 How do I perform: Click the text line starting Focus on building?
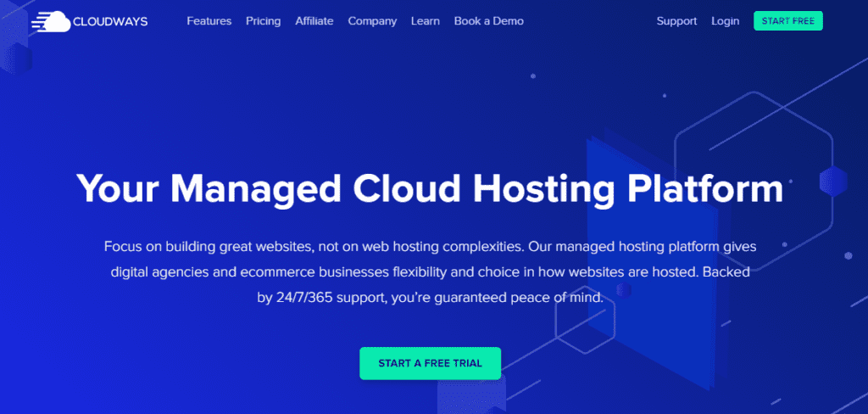(x=430, y=247)
